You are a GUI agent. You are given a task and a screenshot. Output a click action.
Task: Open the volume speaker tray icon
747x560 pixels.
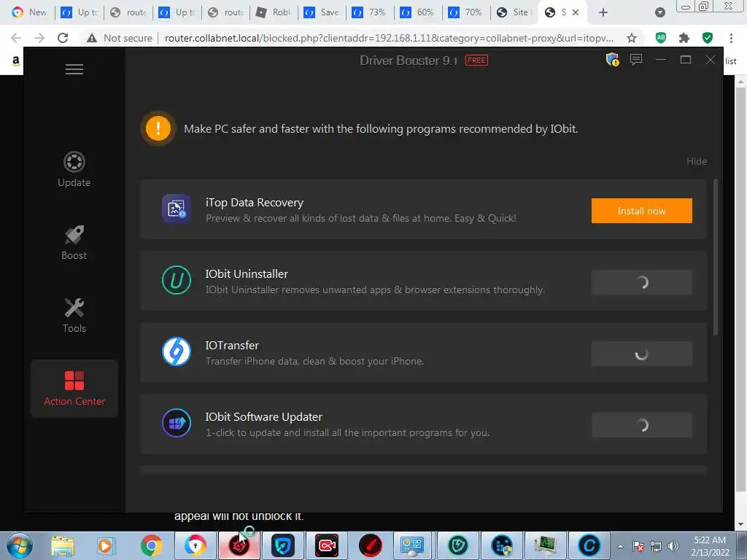pyautogui.click(x=673, y=546)
